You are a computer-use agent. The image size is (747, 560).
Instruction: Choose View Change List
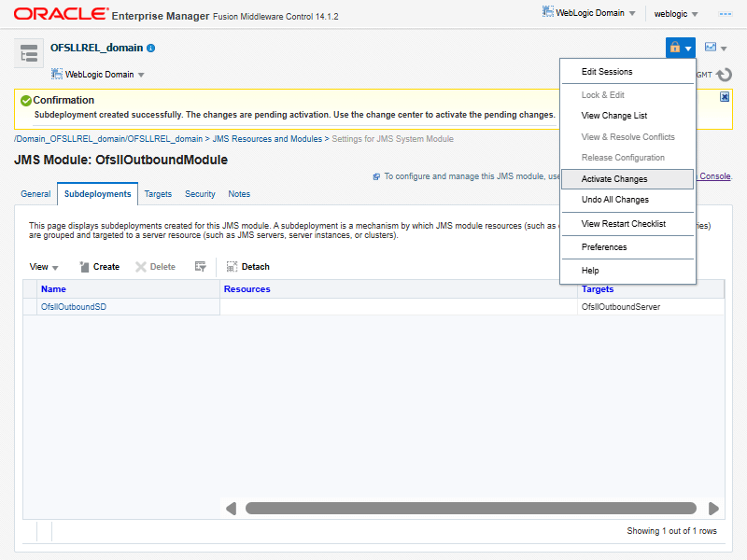point(627,116)
